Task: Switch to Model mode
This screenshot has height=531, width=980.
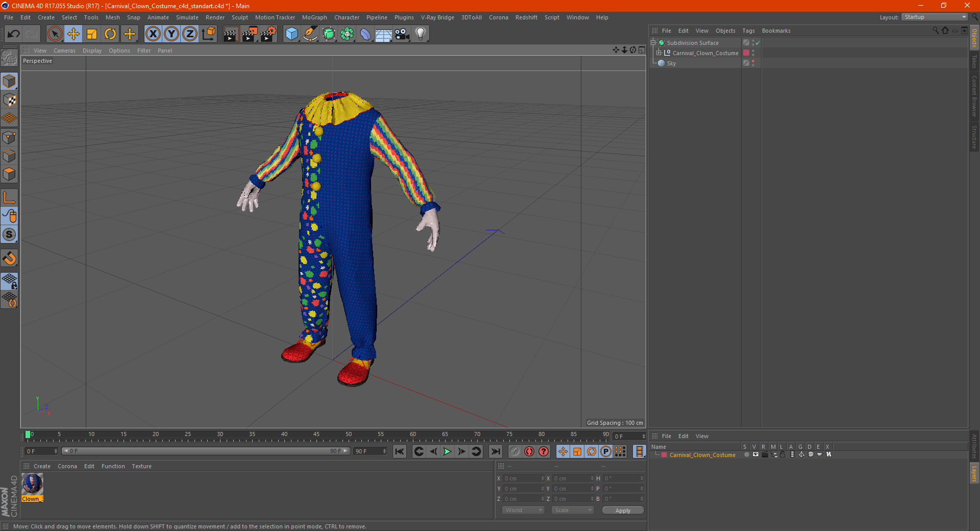Action: [9, 81]
